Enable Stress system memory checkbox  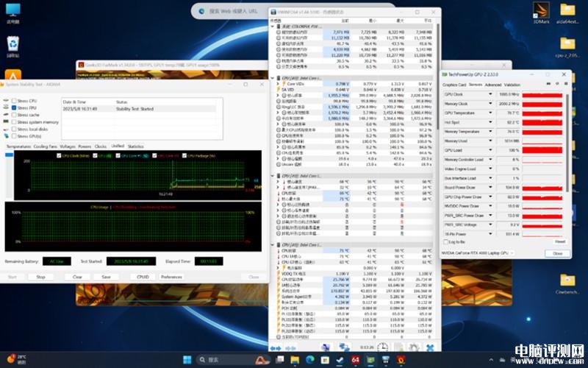tap(14, 122)
